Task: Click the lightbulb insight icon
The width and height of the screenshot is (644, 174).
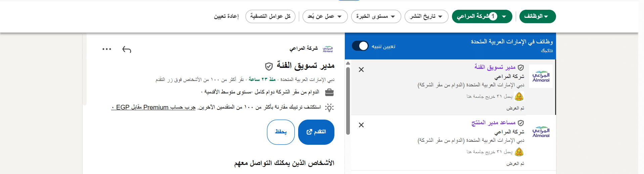Action: (330, 107)
